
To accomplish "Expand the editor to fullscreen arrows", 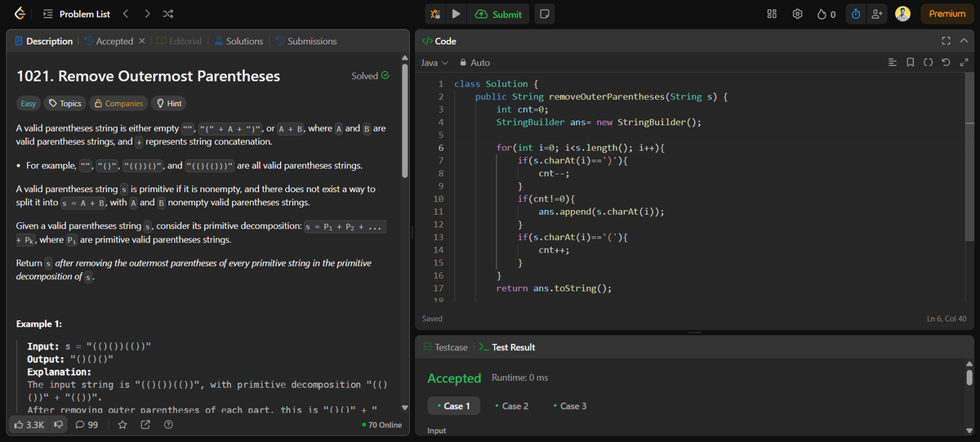I will 964,62.
